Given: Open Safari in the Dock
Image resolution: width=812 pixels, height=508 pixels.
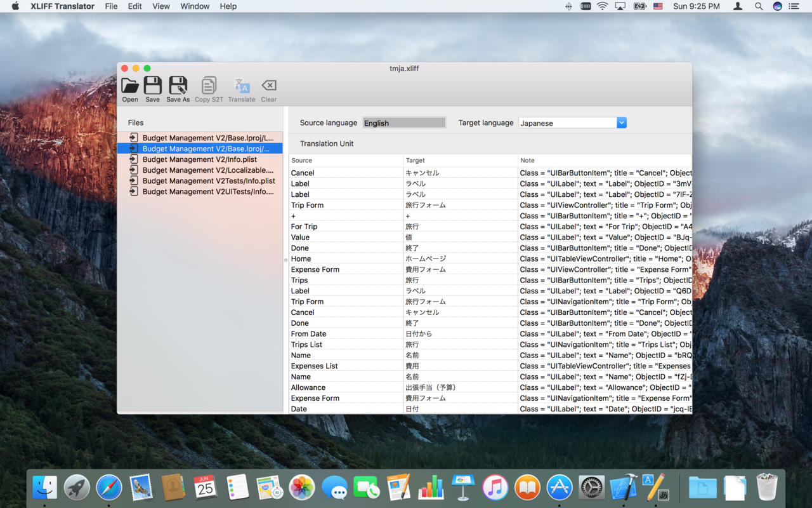Looking at the screenshot, I should click(109, 488).
